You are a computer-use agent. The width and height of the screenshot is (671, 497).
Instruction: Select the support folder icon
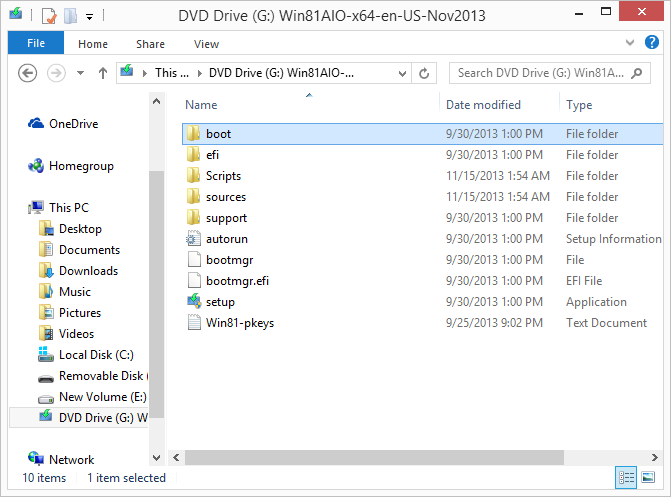coord(193,217)
